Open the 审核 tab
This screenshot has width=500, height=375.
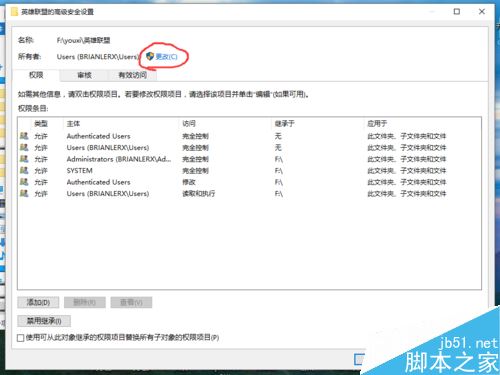pyautogui.click(x=84, y=75)
